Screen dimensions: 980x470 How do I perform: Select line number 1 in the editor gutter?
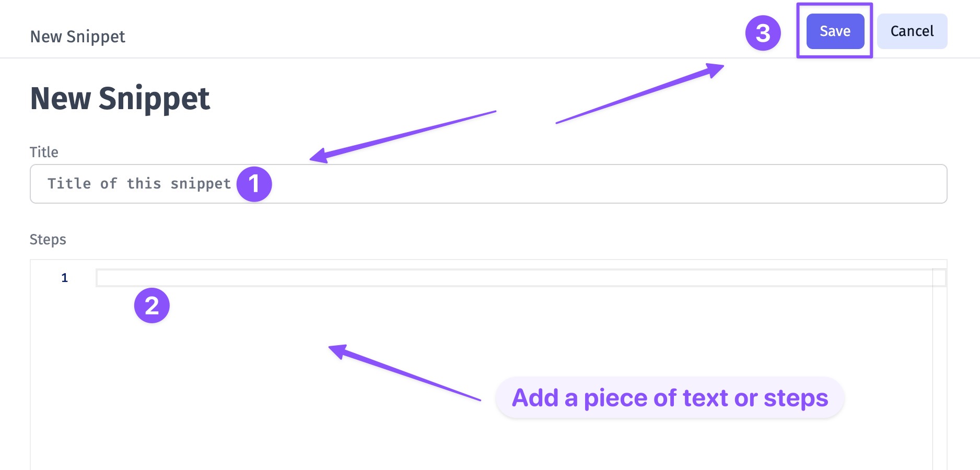click(x=64, y=278)
